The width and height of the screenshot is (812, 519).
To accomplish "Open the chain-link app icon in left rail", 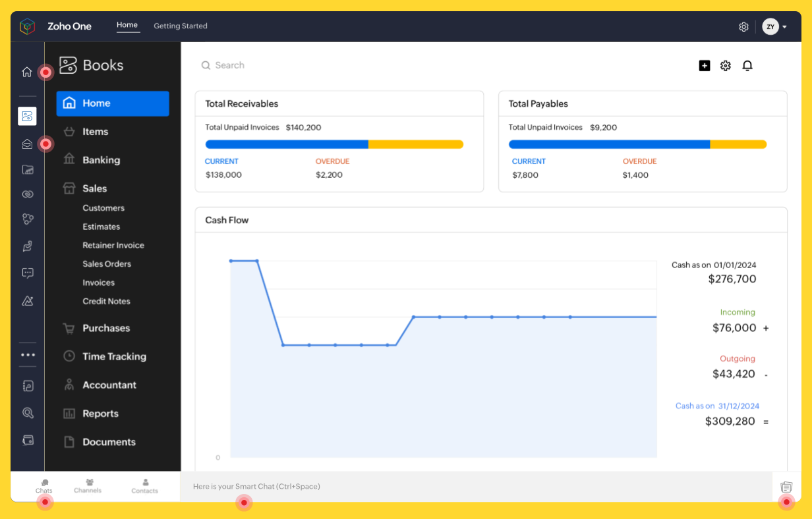I will pyautogui.click(x=27, y=194).
